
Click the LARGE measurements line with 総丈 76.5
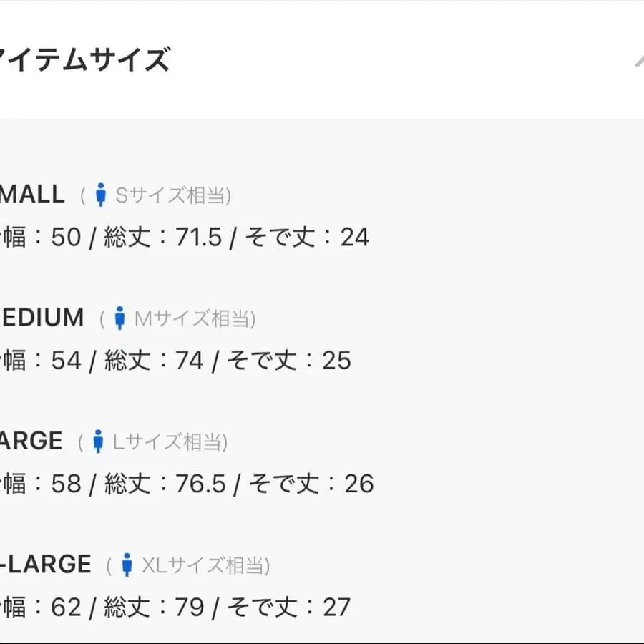point(187,484)
